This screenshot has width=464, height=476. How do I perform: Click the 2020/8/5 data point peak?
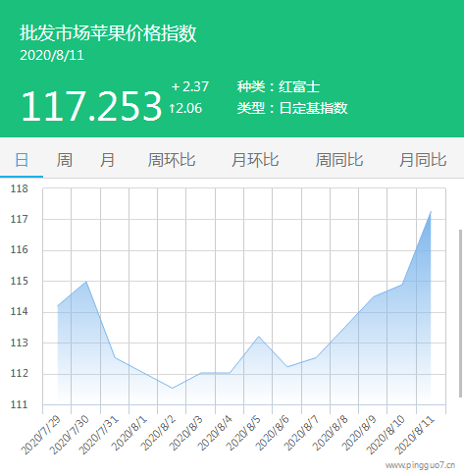259,337
